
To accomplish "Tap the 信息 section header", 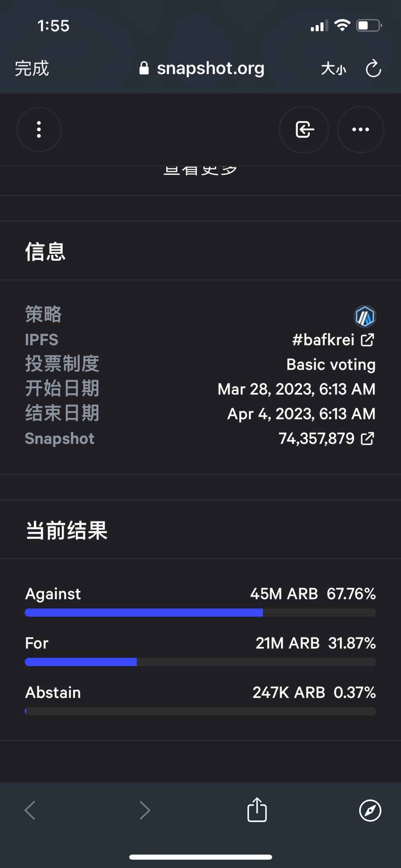I will click(x=45, y=251).
